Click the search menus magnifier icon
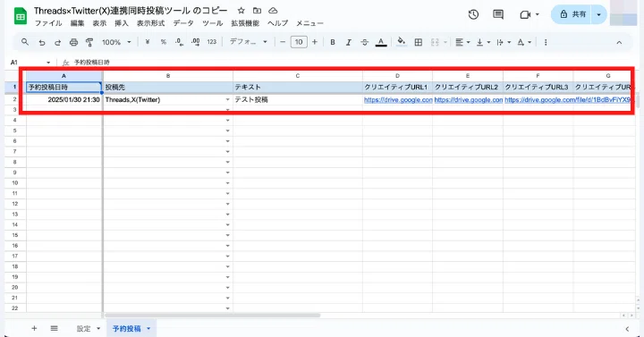 25,42
